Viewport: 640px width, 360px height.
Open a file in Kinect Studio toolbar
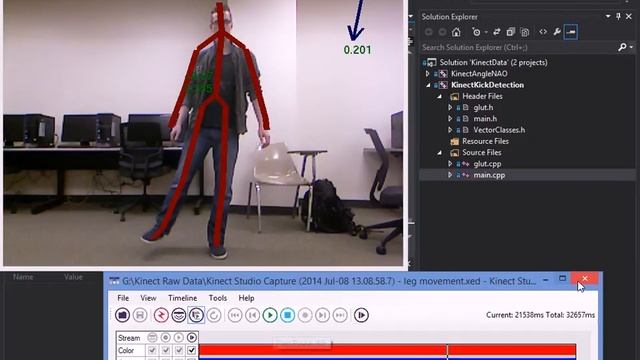[x=122, y=315]
